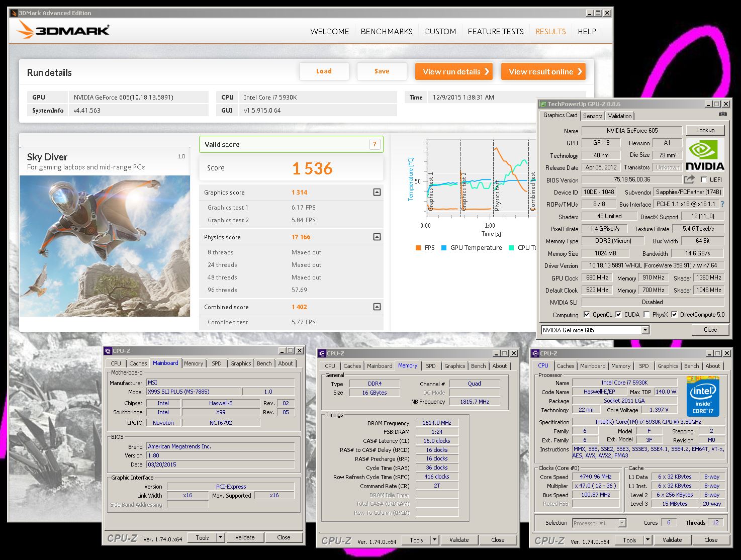
Task: Open Caches tab in CPU-Z Memory window
Action: pos(352,366)
